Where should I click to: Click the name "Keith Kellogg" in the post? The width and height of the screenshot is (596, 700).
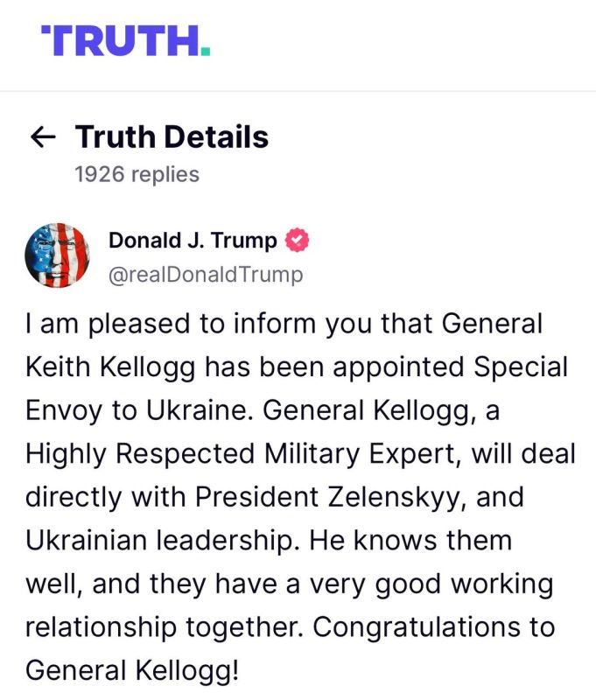(x=110, y=367)
